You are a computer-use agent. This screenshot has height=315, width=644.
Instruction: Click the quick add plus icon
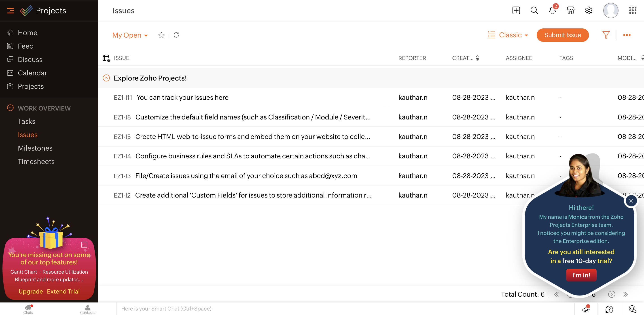click(516, 11)
